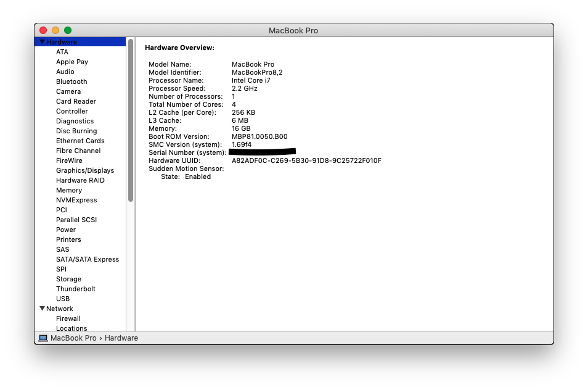Click the Hardware Overview heading
588x390 pixels.
[x=179, y=48]
